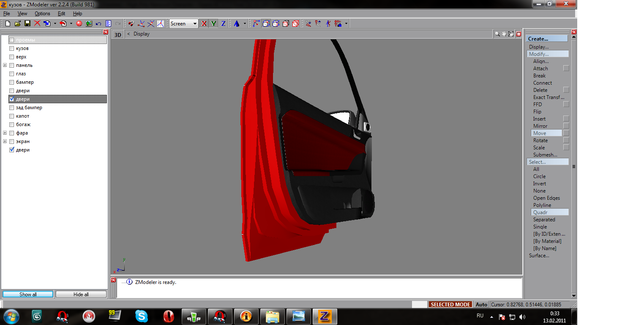Toggle the X axis constraint button
The width and height of the screenshot is (644, 325).
coord(204,24)
